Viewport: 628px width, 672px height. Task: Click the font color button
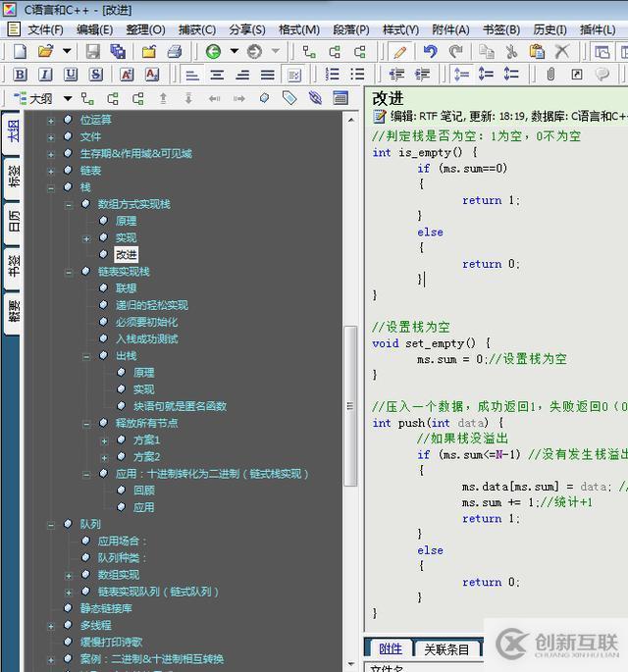coord(127,75)
